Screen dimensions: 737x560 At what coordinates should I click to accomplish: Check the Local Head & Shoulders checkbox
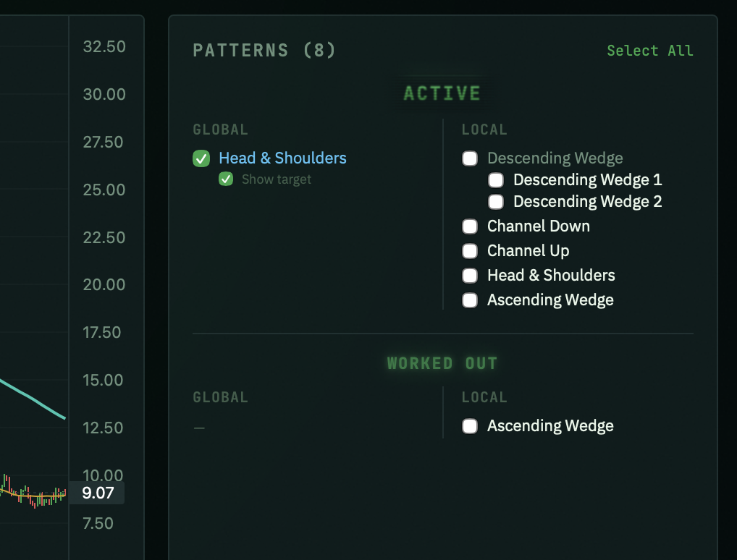[x=470, y=276]
